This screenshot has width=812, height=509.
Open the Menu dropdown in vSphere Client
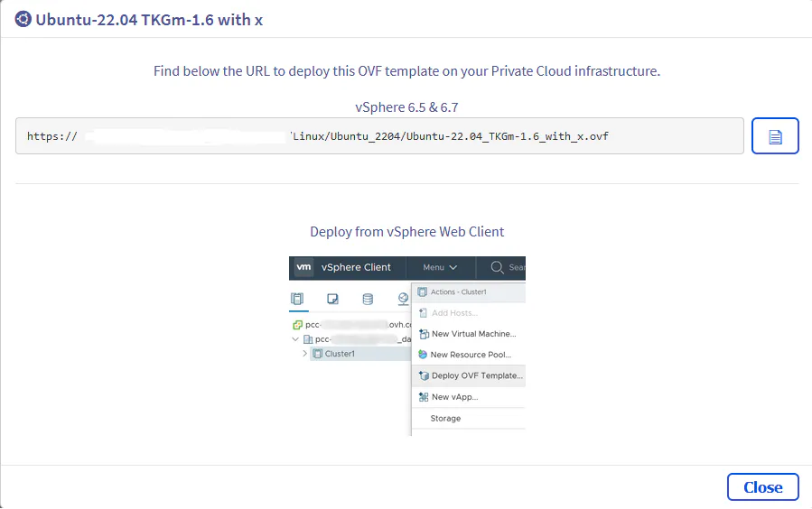[440, 267]
